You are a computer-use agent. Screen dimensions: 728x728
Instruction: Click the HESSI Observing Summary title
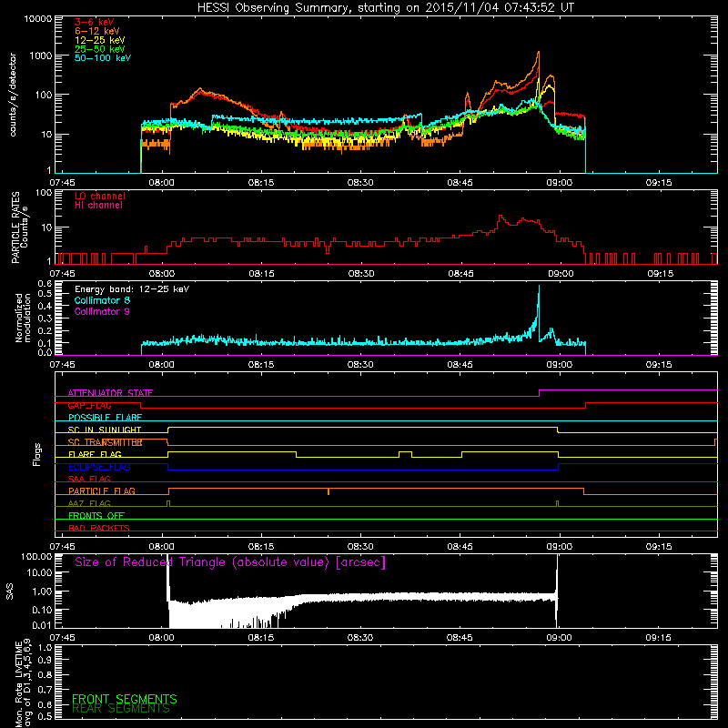tap(386, 7)
